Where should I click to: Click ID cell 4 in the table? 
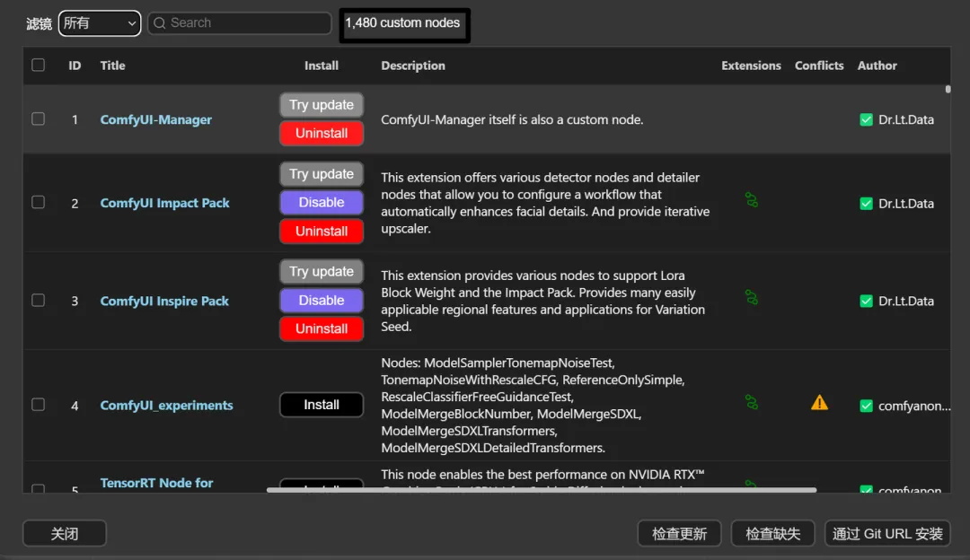pos(75,407)
